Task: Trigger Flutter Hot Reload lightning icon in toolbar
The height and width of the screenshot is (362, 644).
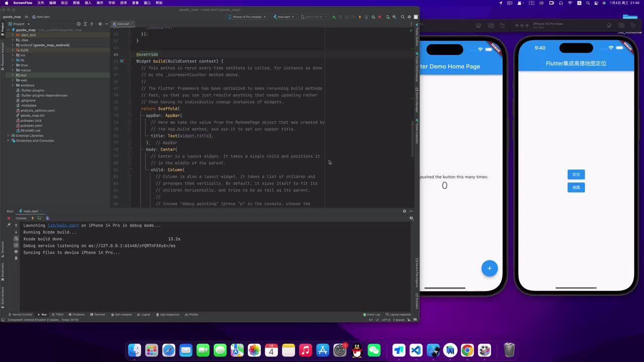Action: tap(360, 17)
